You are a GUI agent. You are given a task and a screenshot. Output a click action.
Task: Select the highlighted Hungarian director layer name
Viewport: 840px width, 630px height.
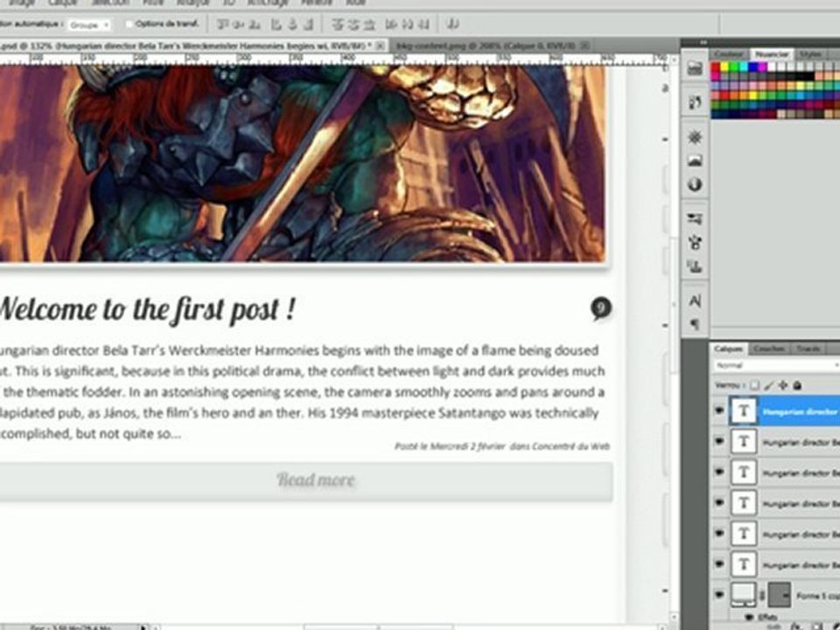click(x=801, y=411)
